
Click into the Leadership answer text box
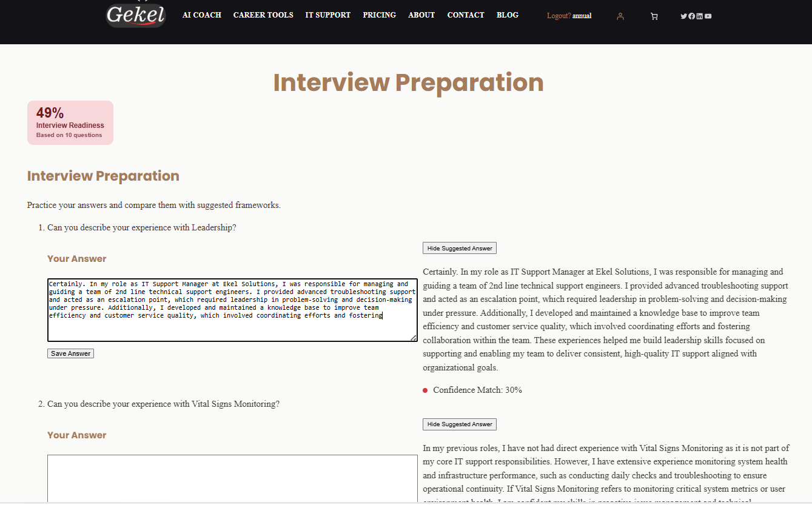pyautogui.click(x=232, y=310)
